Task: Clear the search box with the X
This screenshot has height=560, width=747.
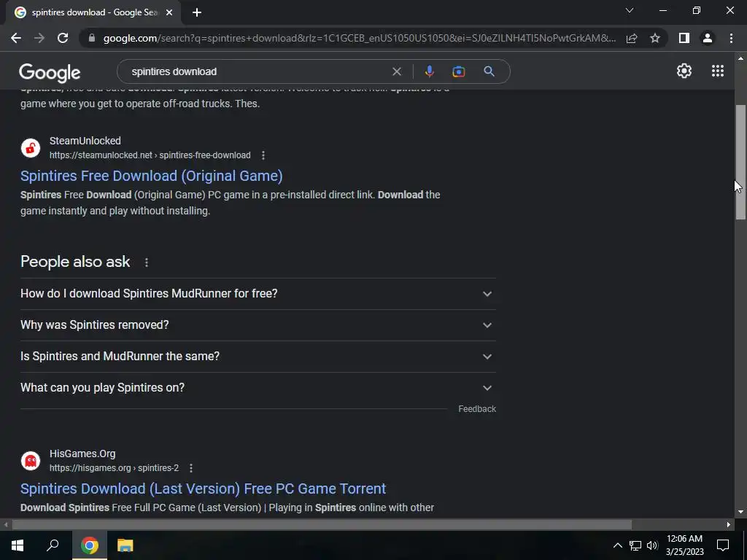Action: [x=396, y=71]
